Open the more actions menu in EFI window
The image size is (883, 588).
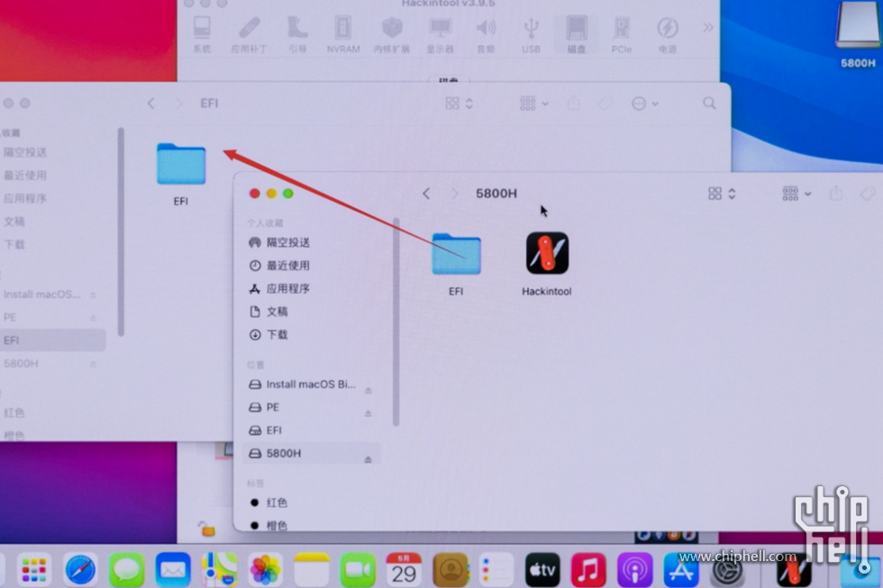pos(645,103)
